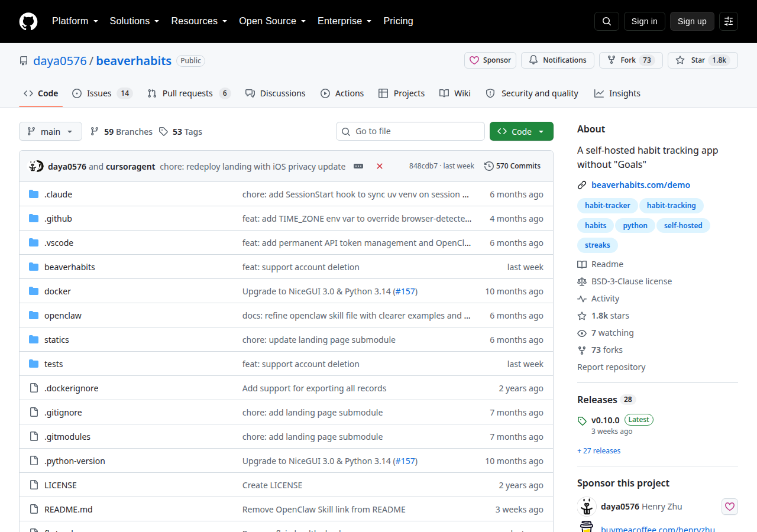This screenshot has width=757, height=532.
Task: Click the Sponsor heart button
Action: pyautogui.click(x=490, y=60)
